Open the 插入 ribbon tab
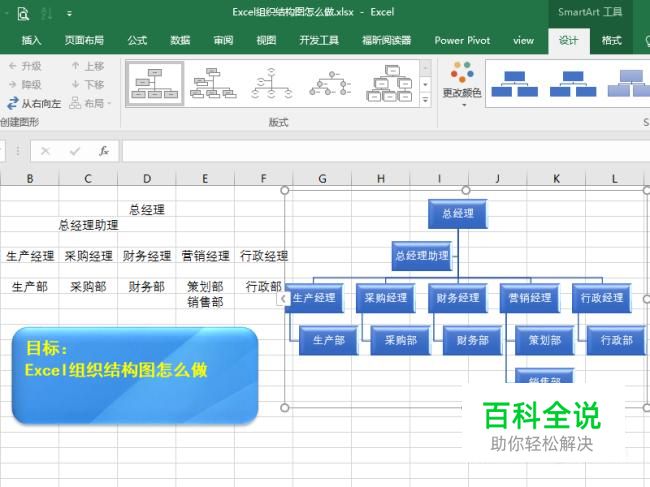Image resolution: width=650 pixels, height=487 pixels. click(x=32, y=40)
